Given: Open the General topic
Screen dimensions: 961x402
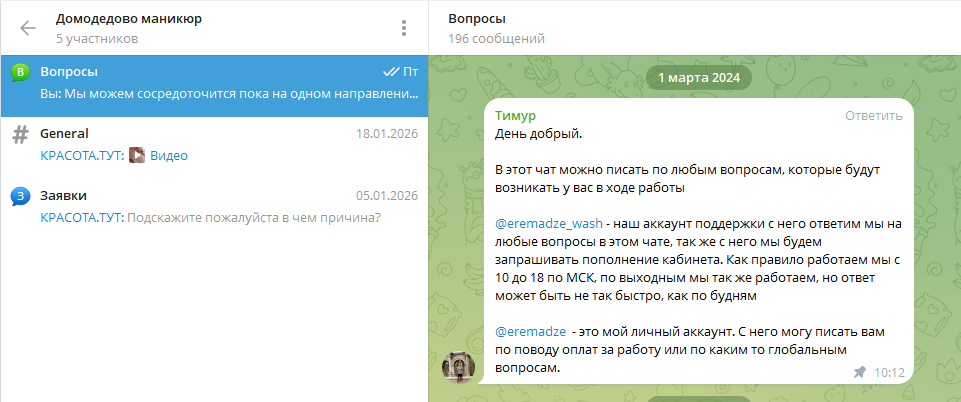Looking at the screenshot, I should tap(215, 147).
